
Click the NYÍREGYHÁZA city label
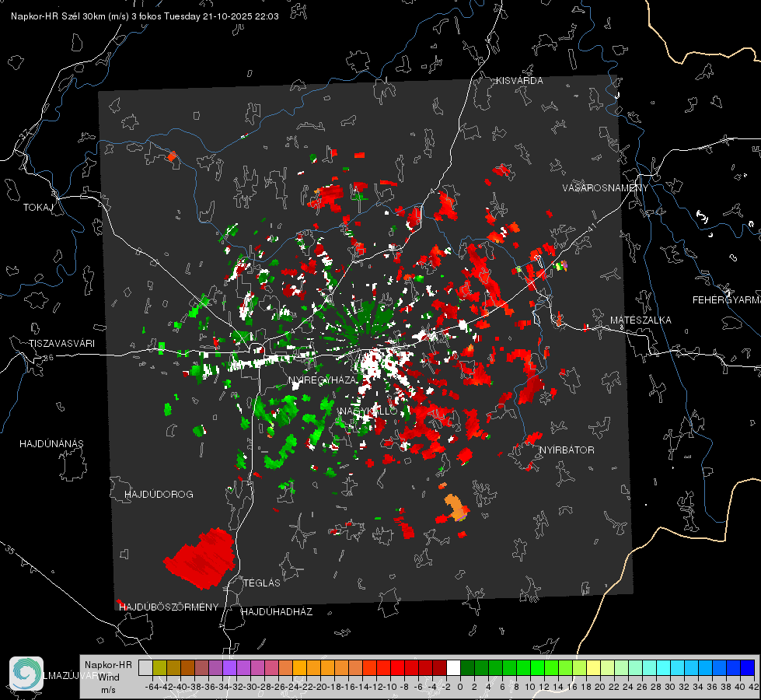(323, 380)
